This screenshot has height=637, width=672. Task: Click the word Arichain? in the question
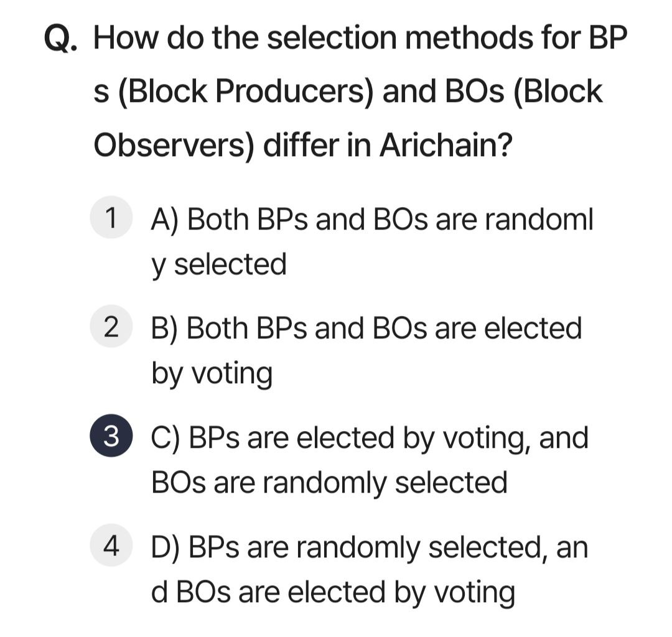click(446, 145)
